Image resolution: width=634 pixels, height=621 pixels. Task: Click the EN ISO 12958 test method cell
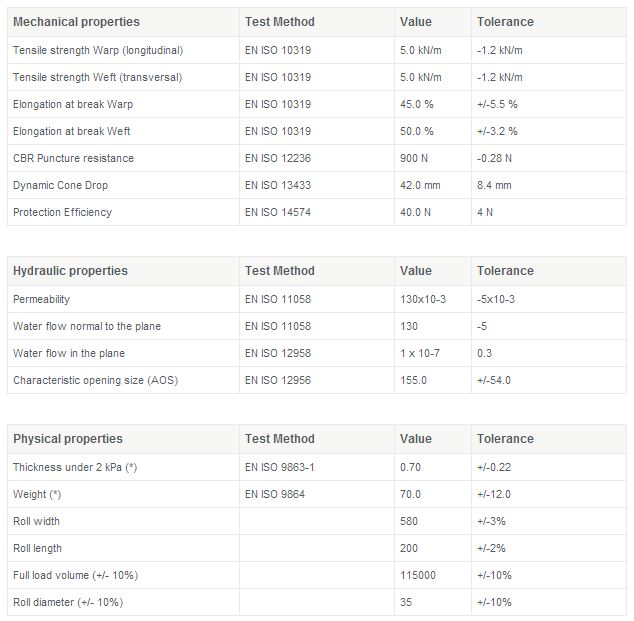[278, 353]
